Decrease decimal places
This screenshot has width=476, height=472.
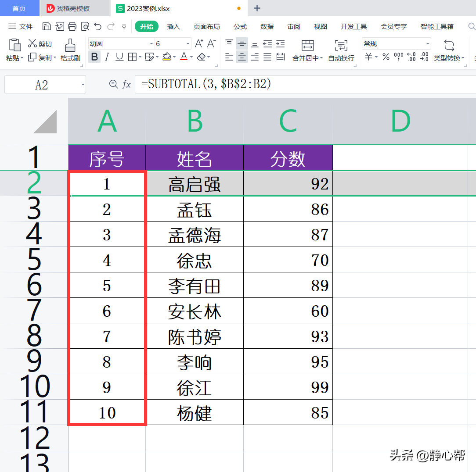click(x=424, y=57)
